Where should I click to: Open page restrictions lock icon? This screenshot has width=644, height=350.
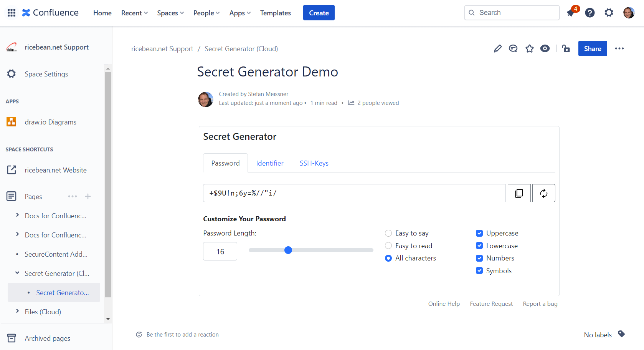click(566, 48)
